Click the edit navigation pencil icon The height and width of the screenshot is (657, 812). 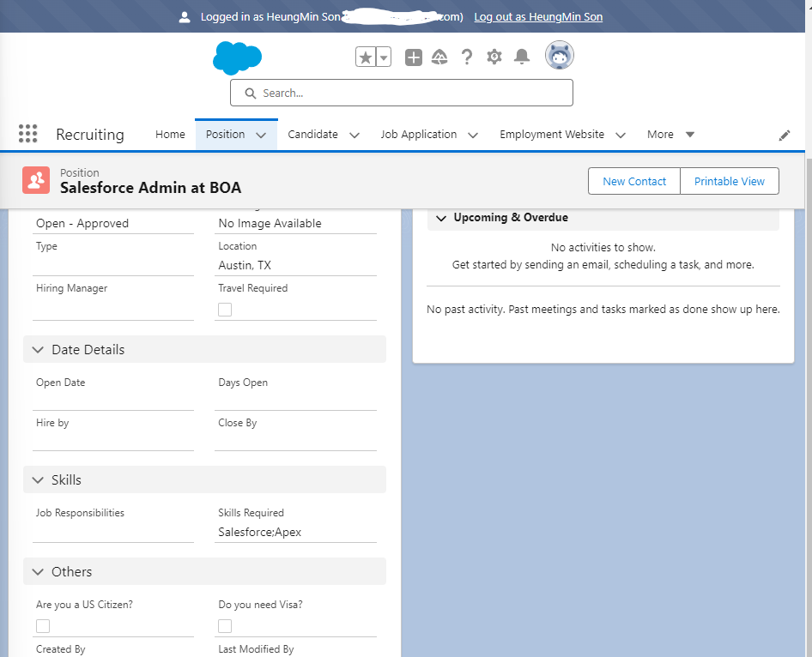[785, 135]
